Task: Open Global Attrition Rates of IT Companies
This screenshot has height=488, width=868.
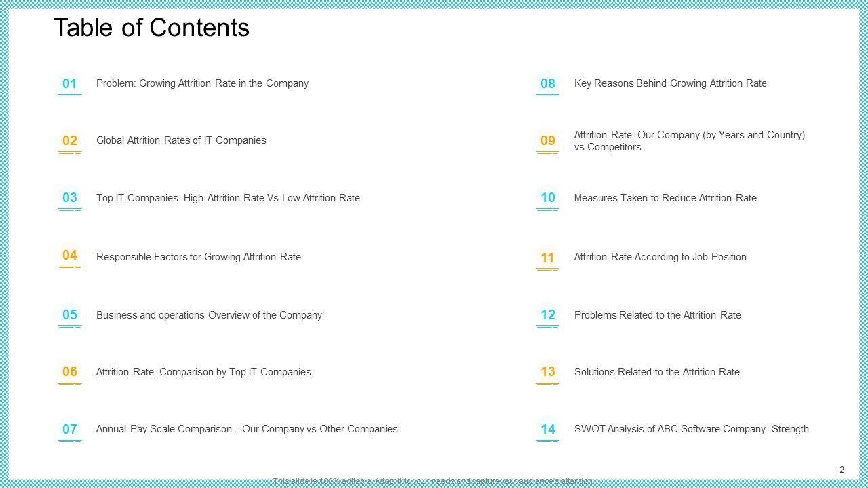Action: coord(181,140)
